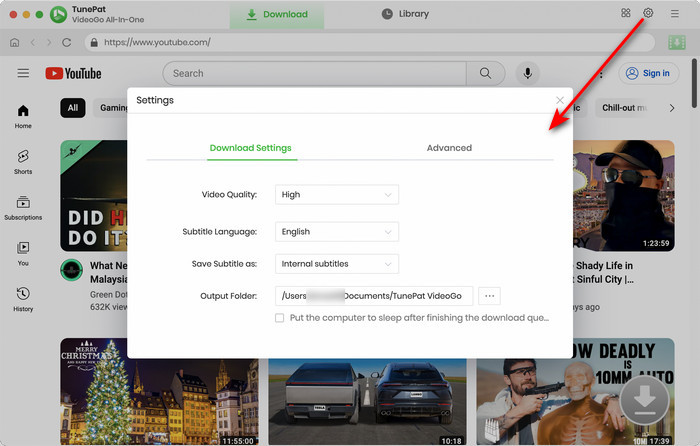700x446 pixels.
Task: Open Subscriptions in YouTube sidebar
Action: tap(23, 208)
